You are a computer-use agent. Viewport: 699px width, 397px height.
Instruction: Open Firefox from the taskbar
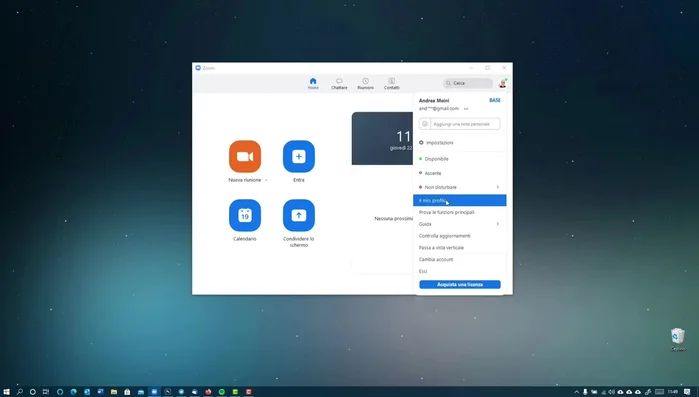tap(208, 392)
